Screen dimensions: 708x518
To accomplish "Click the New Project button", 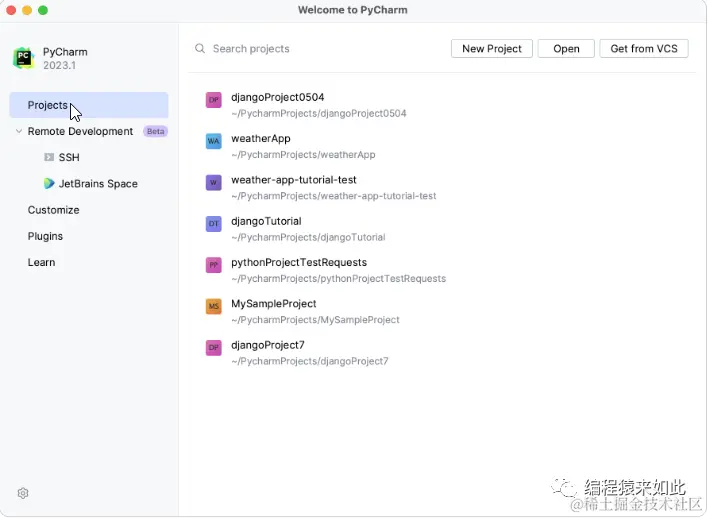I will [x=492, y=49].
